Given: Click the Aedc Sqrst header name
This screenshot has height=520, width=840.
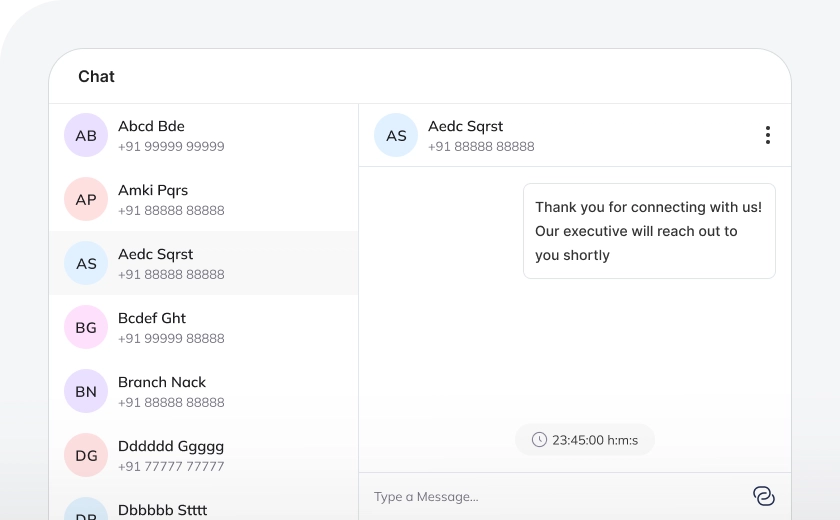Looking at the screenshot, I should coord(465,126).
